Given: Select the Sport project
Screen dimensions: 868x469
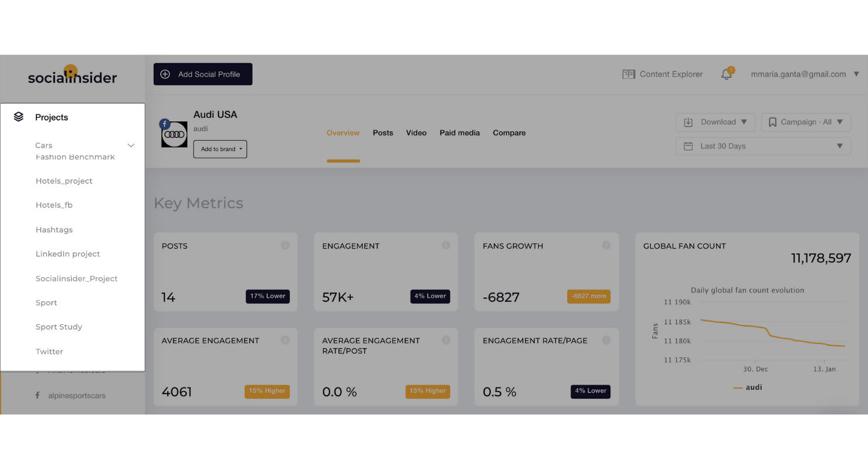Looking at the screenshot, I should click(x=46, y=303).
